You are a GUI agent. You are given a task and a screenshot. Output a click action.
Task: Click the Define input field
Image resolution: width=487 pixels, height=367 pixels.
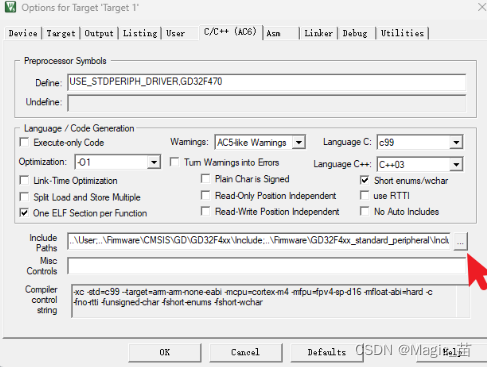266,82
